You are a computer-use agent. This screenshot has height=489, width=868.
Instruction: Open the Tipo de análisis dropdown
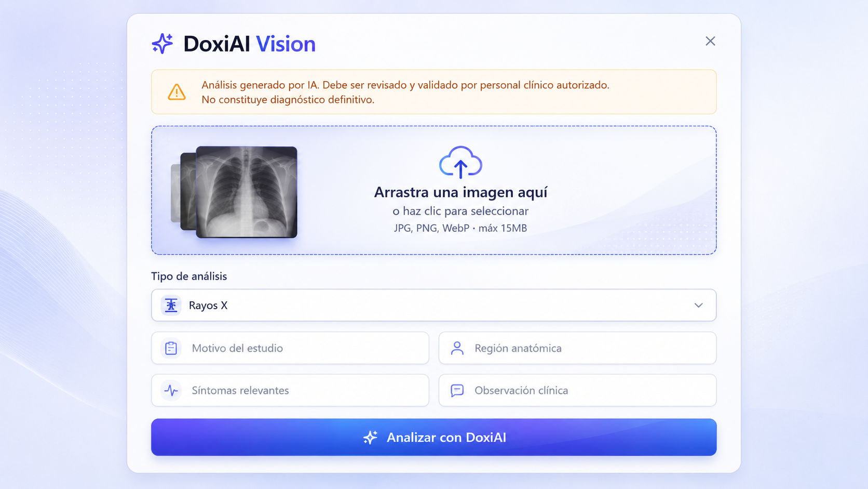pyautogui.click(x=433, y=305)
